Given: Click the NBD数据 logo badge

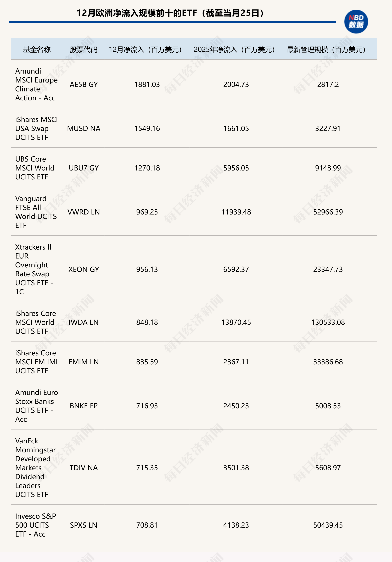Looking at the screenshot, I should (356, 21).
